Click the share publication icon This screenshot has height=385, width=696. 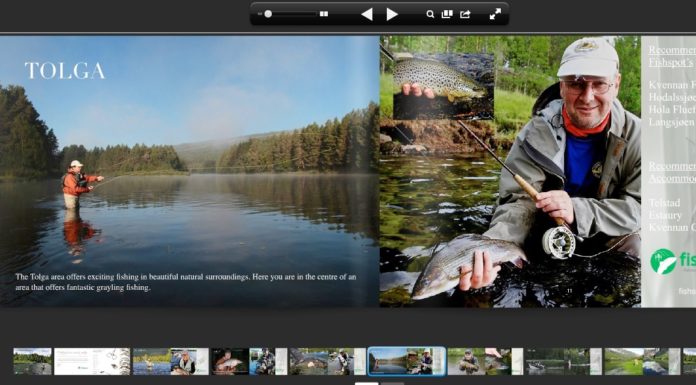click(x=465, y=14)
